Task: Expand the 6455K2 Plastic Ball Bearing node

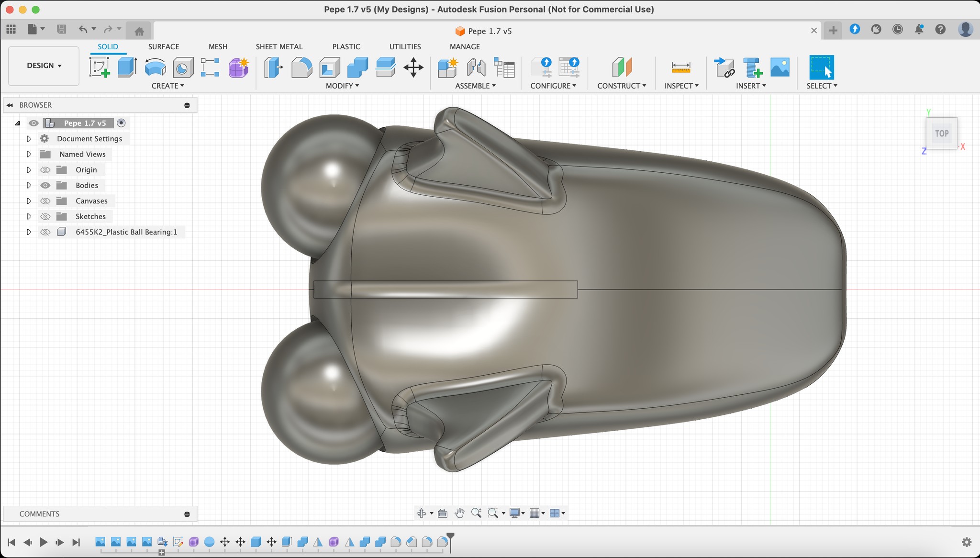Action: click(29, 232)
